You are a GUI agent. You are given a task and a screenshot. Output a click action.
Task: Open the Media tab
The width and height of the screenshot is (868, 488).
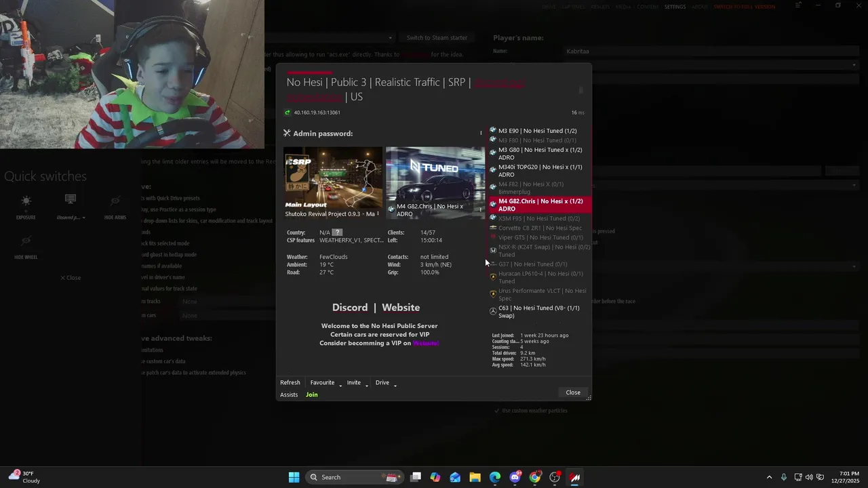coord(623,7)
